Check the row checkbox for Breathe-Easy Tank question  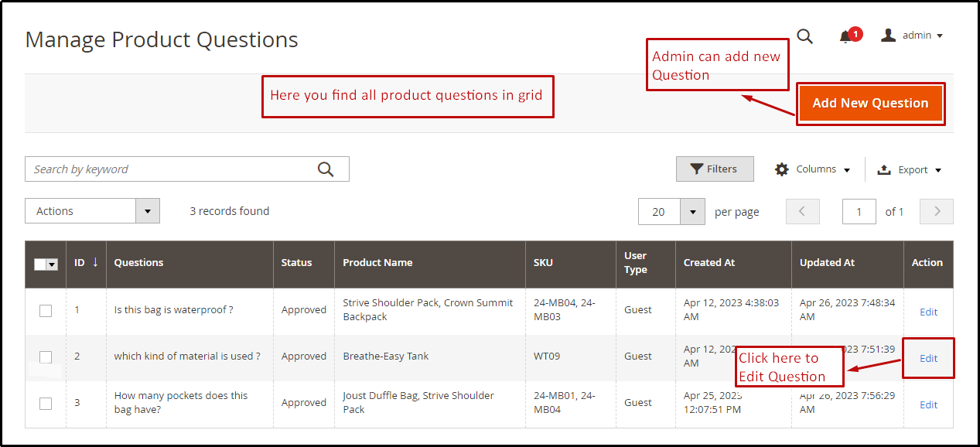45,357
